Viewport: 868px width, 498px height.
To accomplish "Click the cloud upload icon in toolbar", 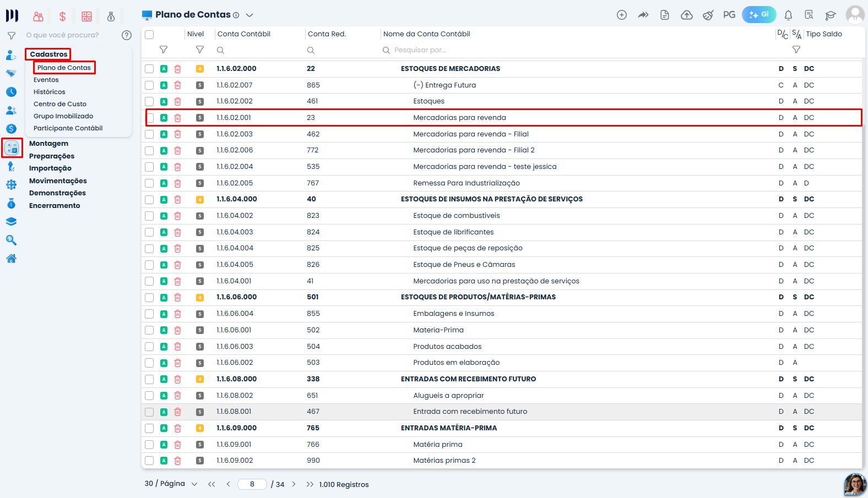I will pyautogui.click(x=687, y=15).
